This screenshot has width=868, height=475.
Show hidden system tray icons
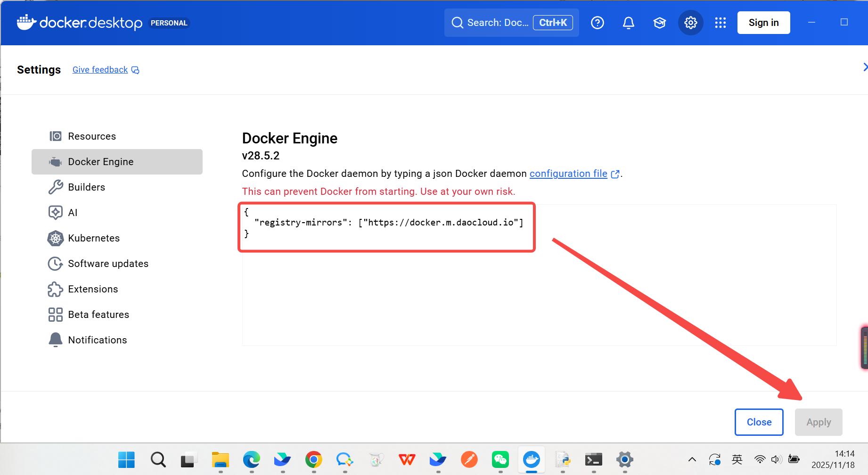tap(692, 459)
